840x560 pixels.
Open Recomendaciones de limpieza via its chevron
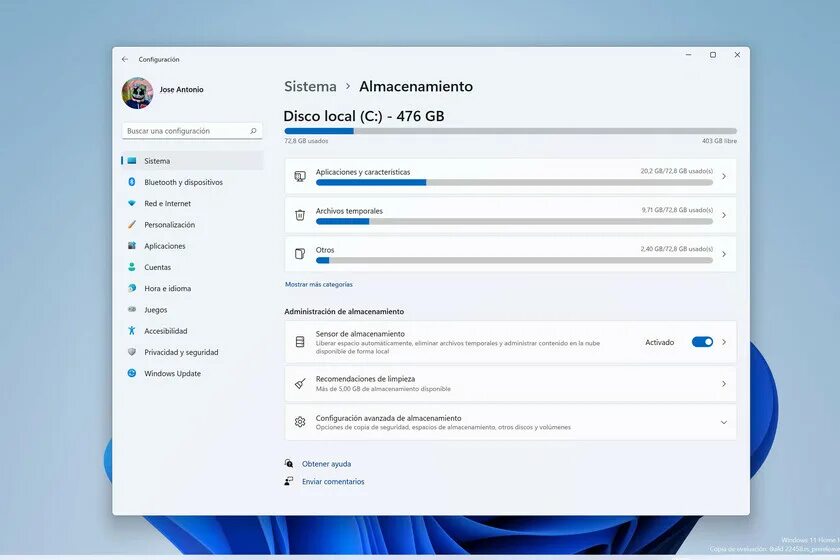coord(724,384)
